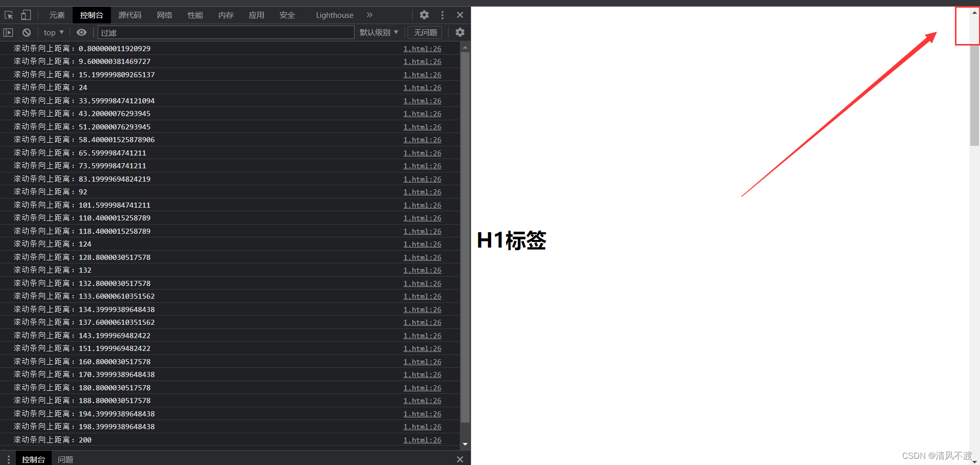Select log line 143.1999969482422
This screenshot has width=980, height=465.
pos(230,336)
